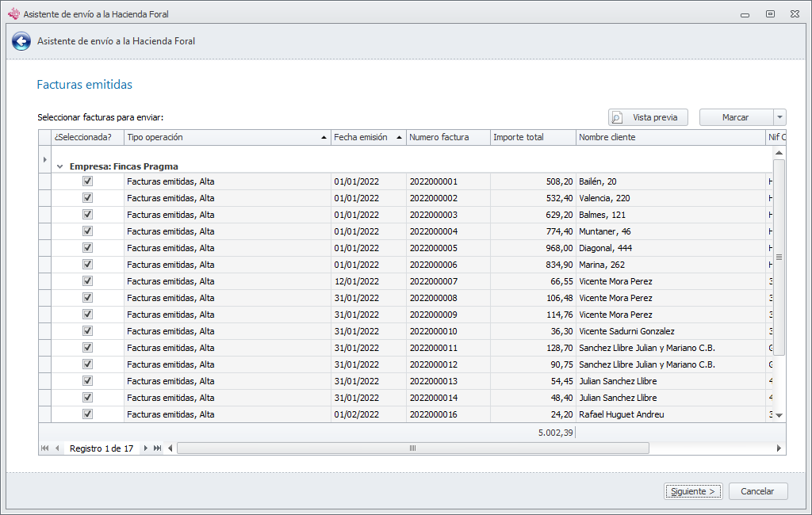Open Vista previa preview
The height and width of the screenshot is (515, 812).
coord(648,117)
